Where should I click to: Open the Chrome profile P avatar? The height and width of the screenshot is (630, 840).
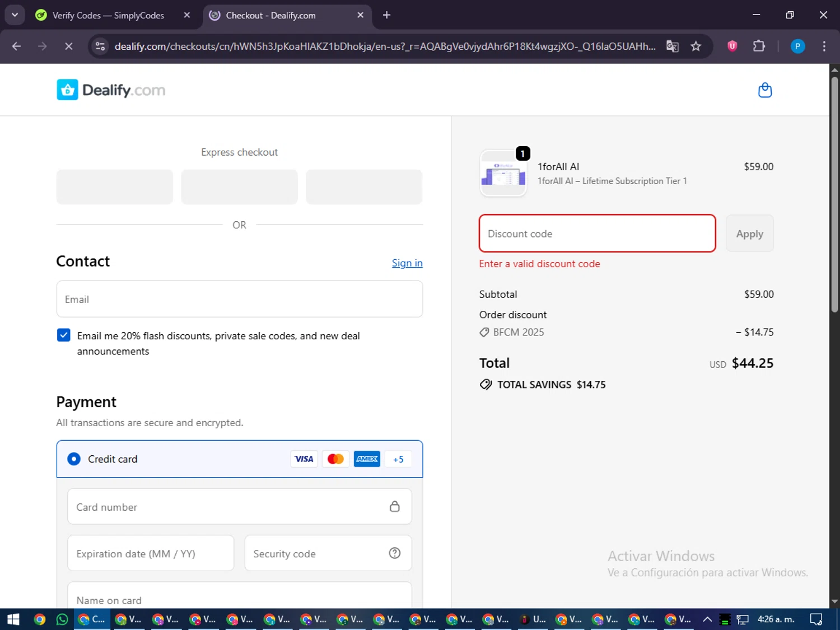coord(797,46)
